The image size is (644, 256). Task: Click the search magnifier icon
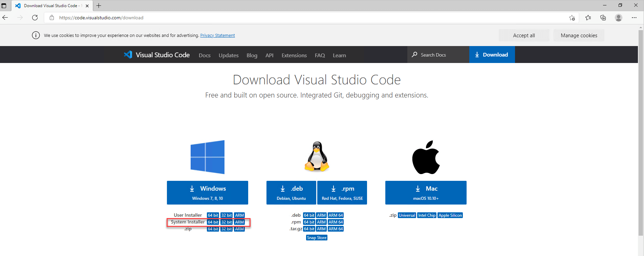click(414, 55)
